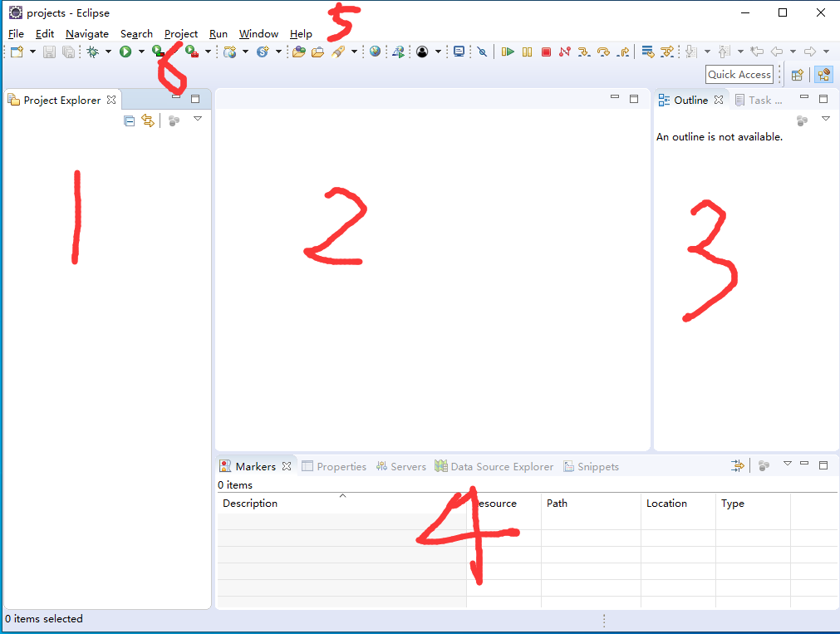This screenshot has width=840, height=634.
Task: Click Collapse All in Project Explorer
Action: click(x=129, y=120)
